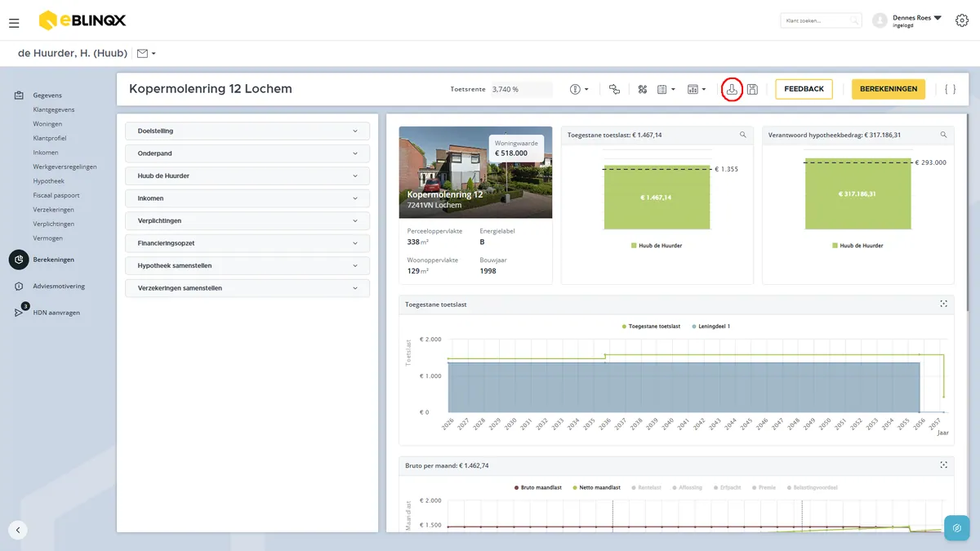Open the Dennes Roes user dropdown
980x551 pixels.
point(918,20)
